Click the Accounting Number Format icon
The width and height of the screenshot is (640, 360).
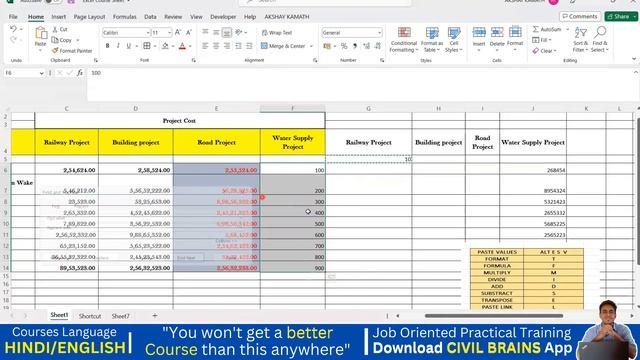tap(327, 46)
